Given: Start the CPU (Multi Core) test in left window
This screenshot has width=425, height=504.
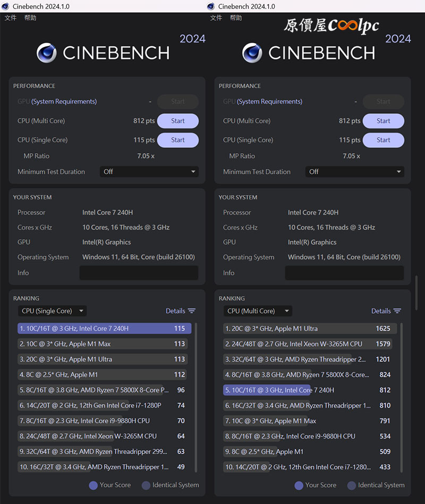Looking at the screenshot, I should tap(178, 121).
